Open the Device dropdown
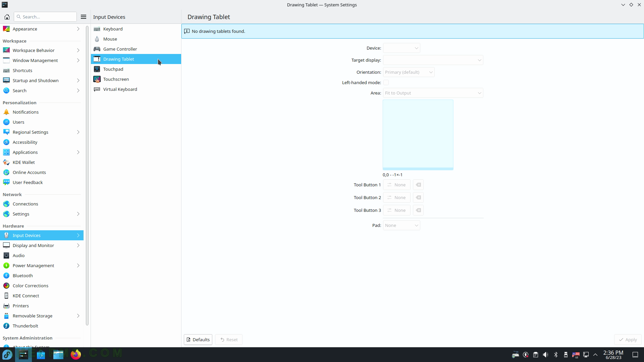This screenshot has height=362, width=644. (401, 48)
